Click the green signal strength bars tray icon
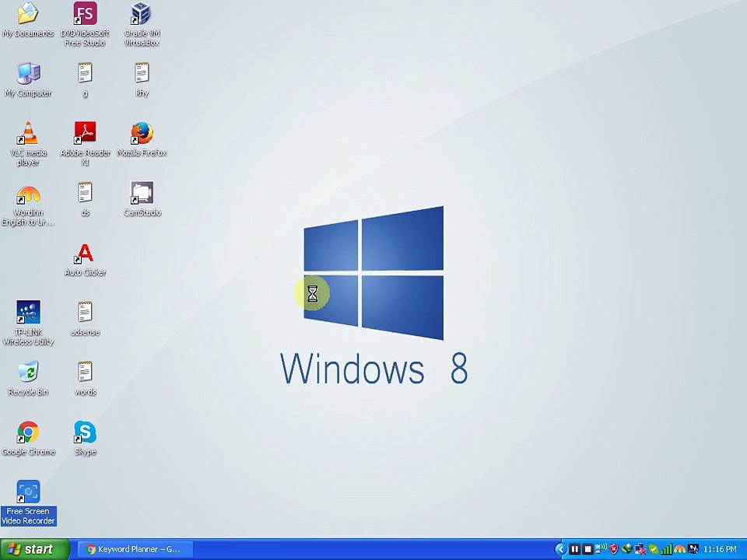747x560 pixels. click(667, 549)
